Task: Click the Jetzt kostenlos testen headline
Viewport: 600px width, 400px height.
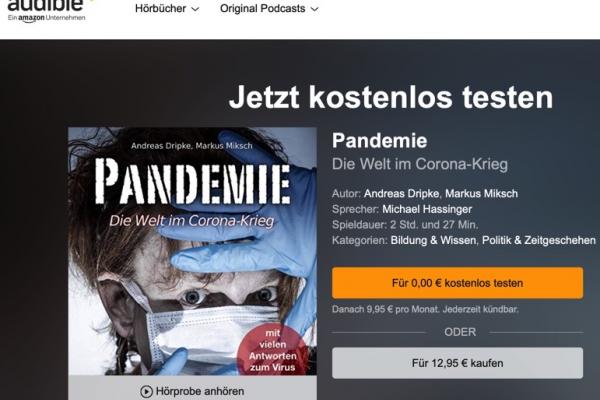Action: coord(391,97)
